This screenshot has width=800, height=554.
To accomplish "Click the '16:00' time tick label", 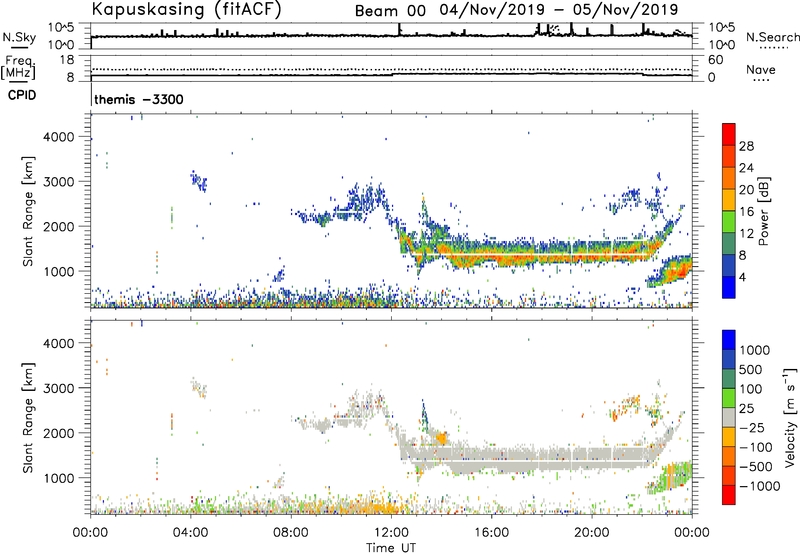I will tap(491, 533).
